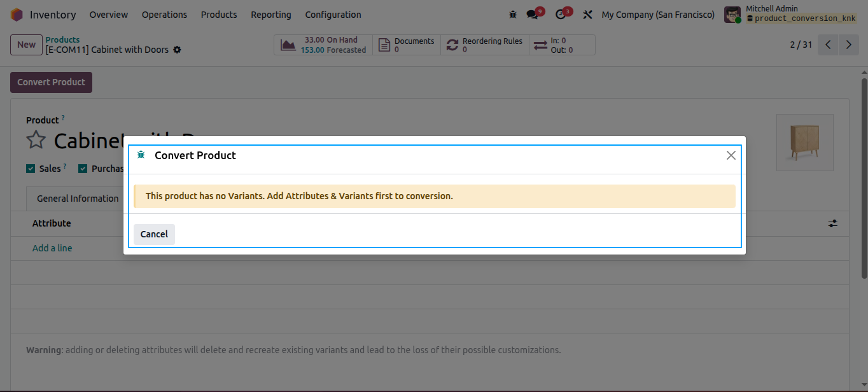Close the Convert Product dialog
Screen dimensions: 868x392
[x=731, y=155]
